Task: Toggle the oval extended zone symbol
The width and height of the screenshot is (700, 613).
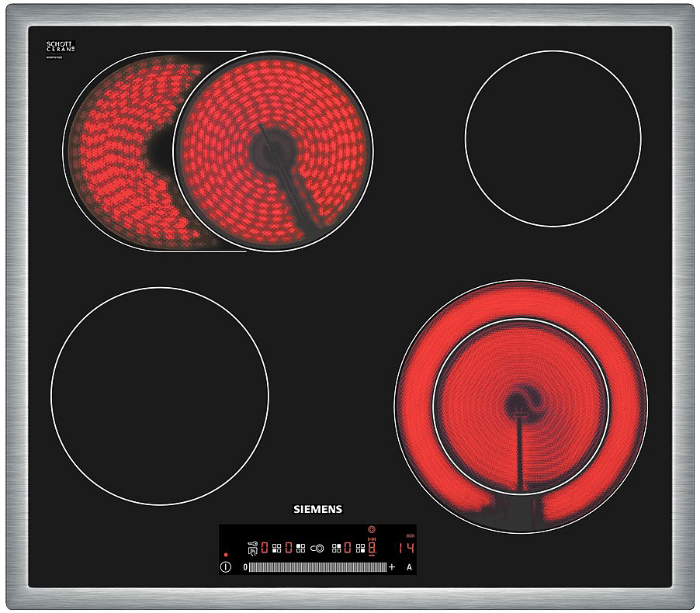Action: click(317, 549)
